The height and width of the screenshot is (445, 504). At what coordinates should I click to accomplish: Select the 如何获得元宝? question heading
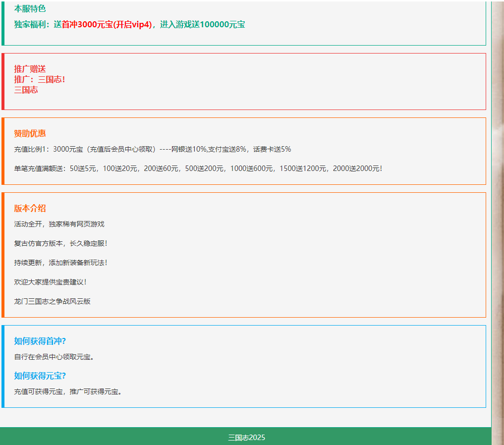40,376
